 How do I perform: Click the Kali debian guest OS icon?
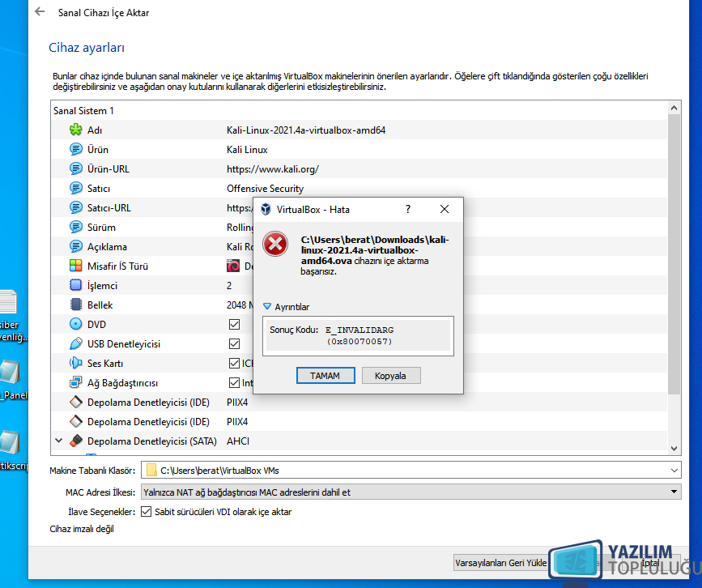[233, 266]
